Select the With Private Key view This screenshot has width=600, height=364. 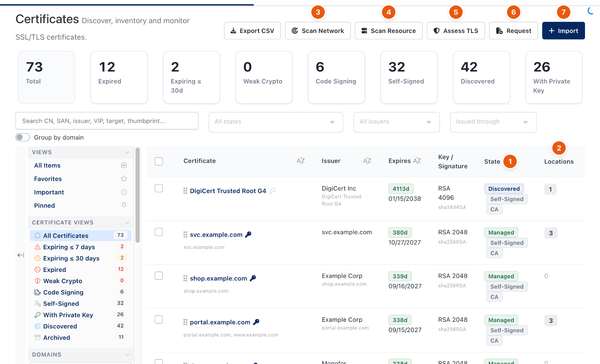pyautogui.click(x=81, y=315)
